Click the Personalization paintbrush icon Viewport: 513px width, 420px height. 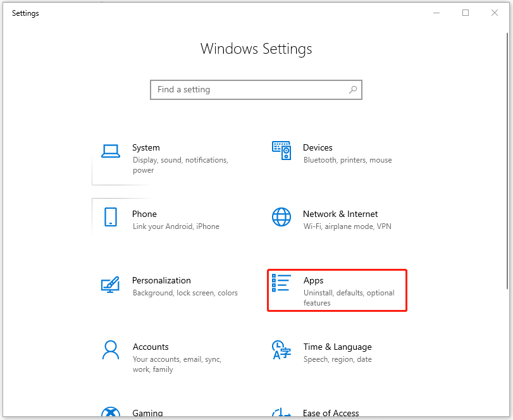click(111, 284)
